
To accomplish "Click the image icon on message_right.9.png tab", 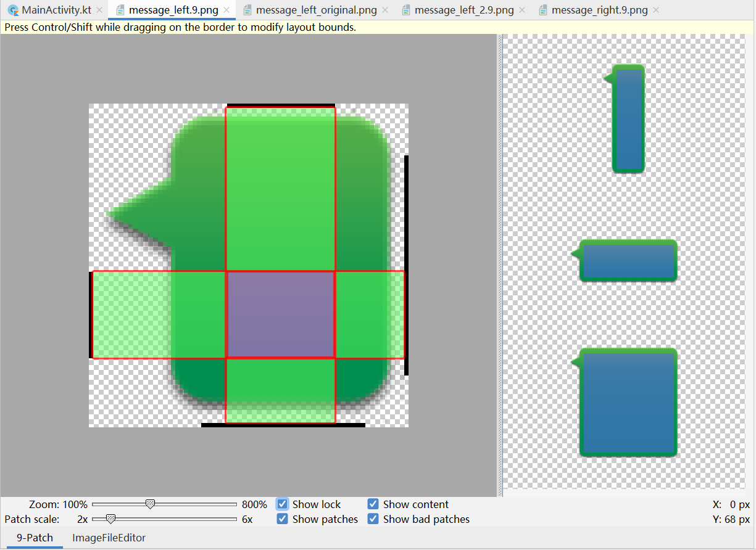I will coord(543,10).
